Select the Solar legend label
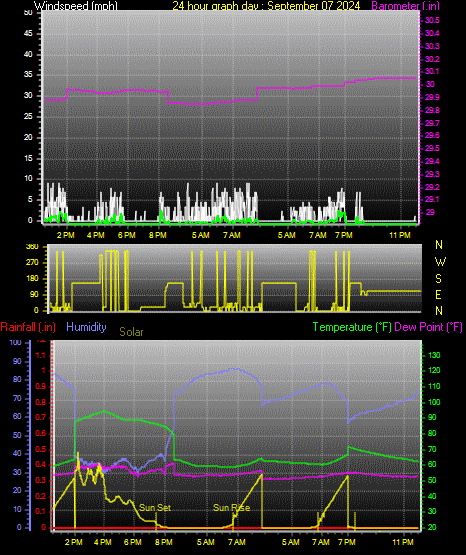466x555 pixels. [x=131, y=332]
